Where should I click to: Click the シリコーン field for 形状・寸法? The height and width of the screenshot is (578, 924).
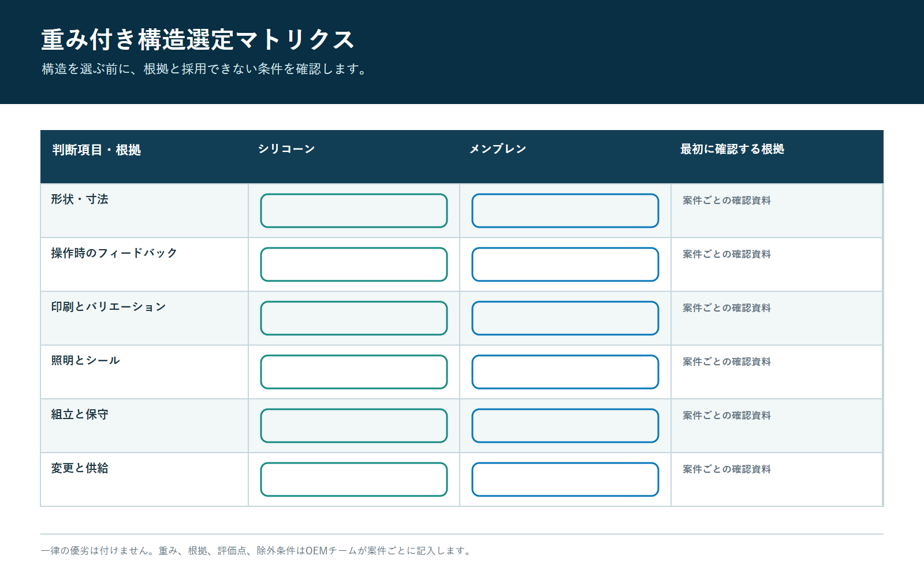click(354, 210)
